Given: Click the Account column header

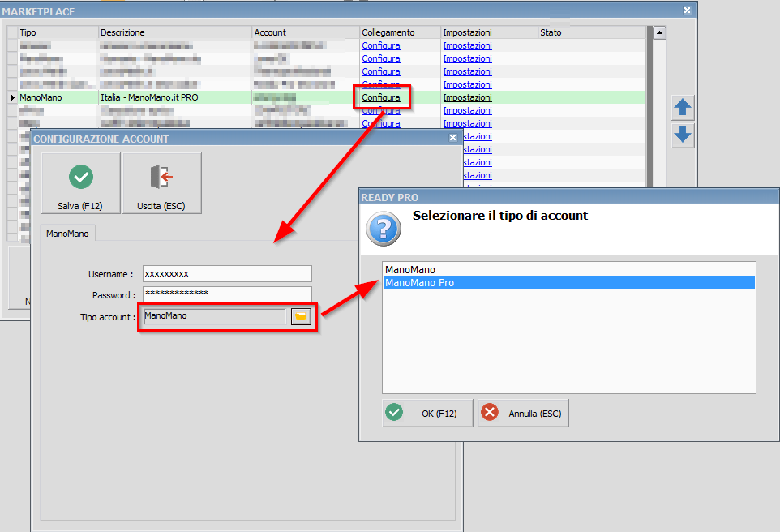Looking at the screenshot, I should 306,32.
